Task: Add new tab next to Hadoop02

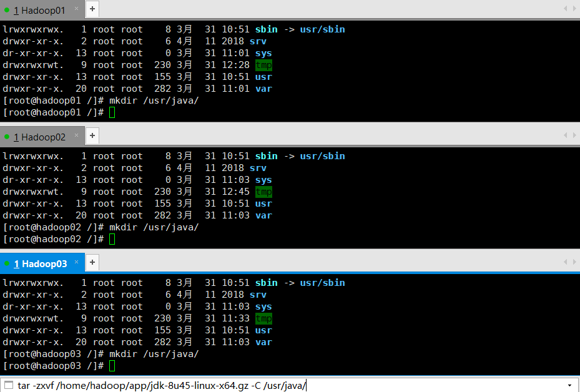Action: click(x=92, y=135)
